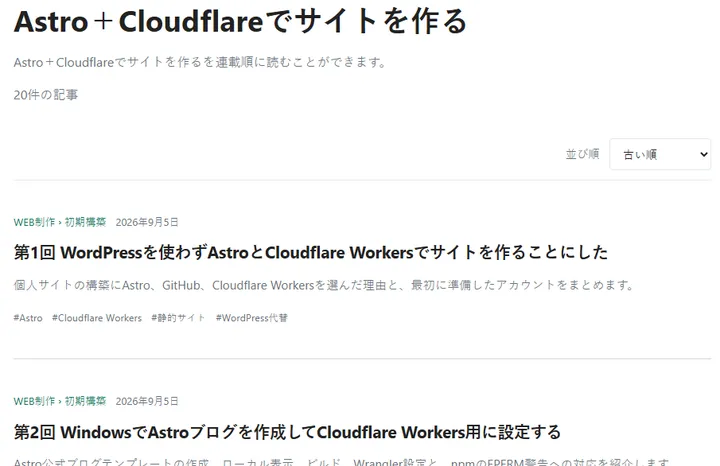Open the 並び順 sort dropdown showing 古い順

[660, 154]
